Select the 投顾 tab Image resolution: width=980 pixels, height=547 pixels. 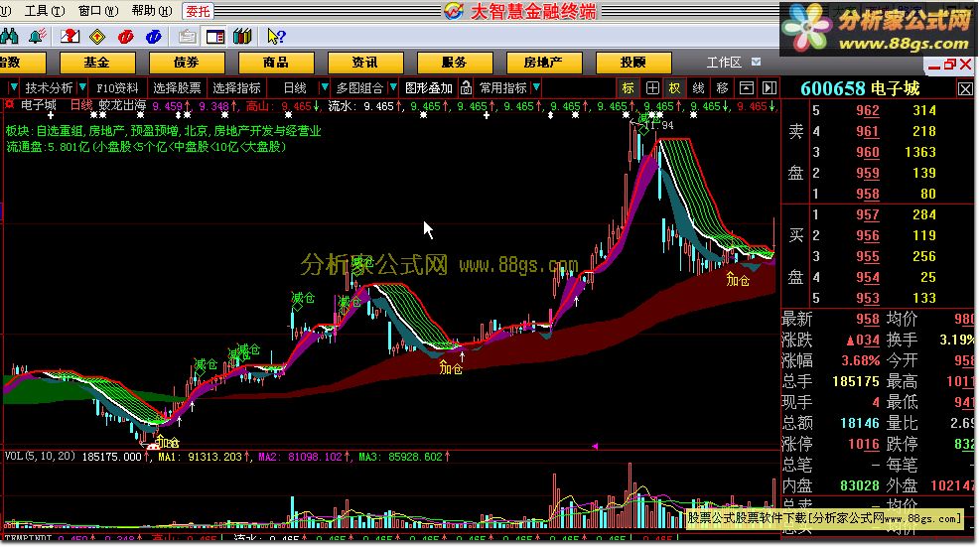click(x=633, y=63)
